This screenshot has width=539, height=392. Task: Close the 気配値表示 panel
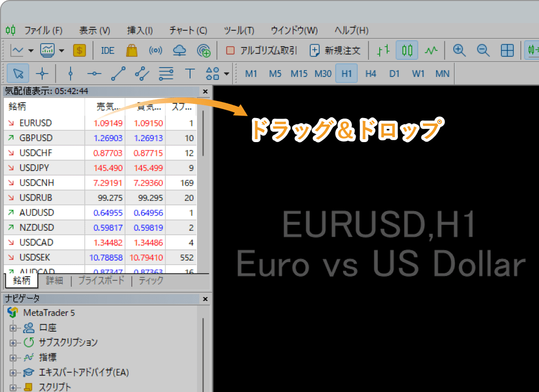click(205, 92)
